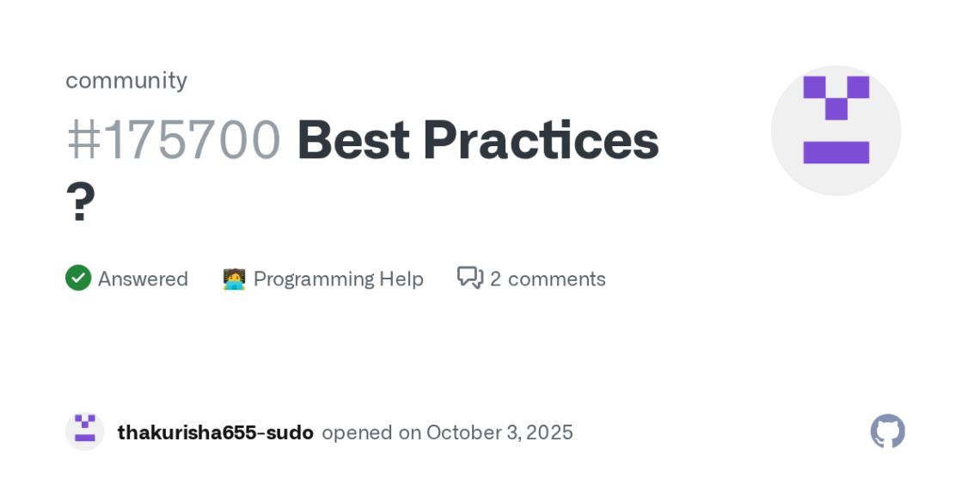The width and height of the screenshot is (980, 490).
Task: Click the word "comments" in the comment count
Action: (x=556, y=279)
